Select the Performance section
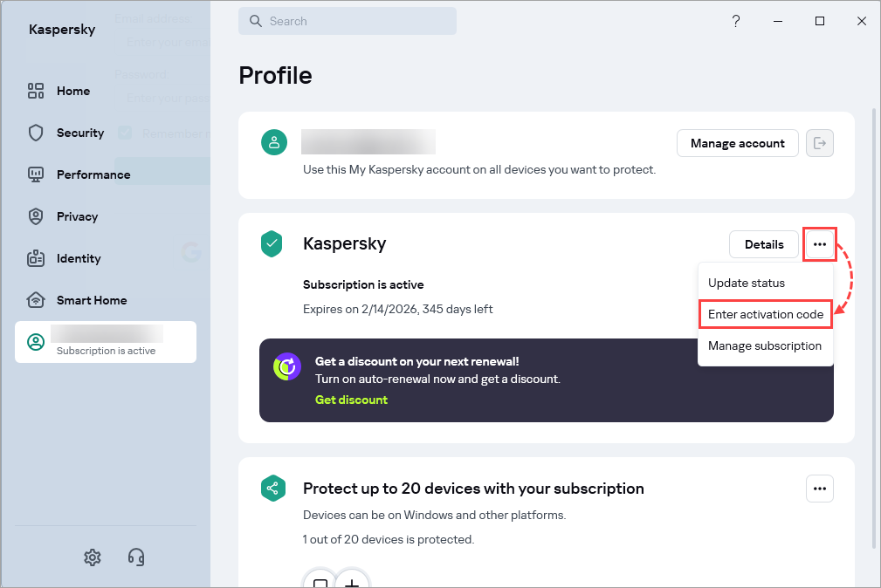 (x=93, y=174)
